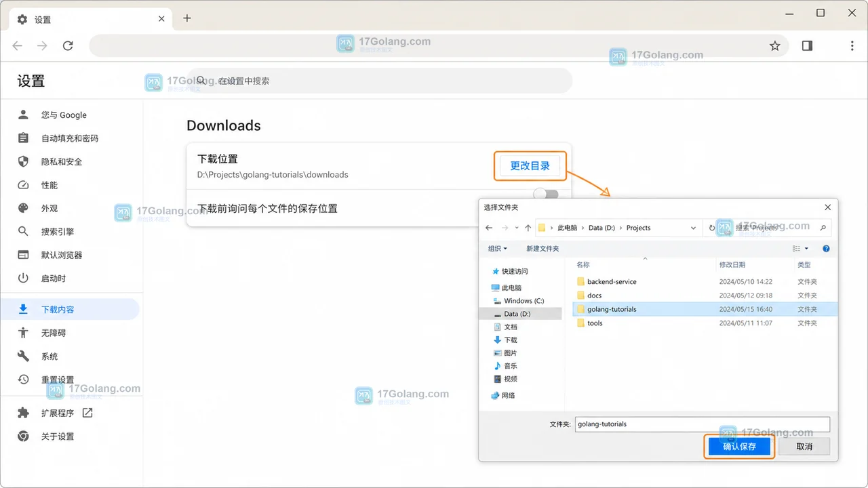Select the 设置 browser tab

pos(91,19)
